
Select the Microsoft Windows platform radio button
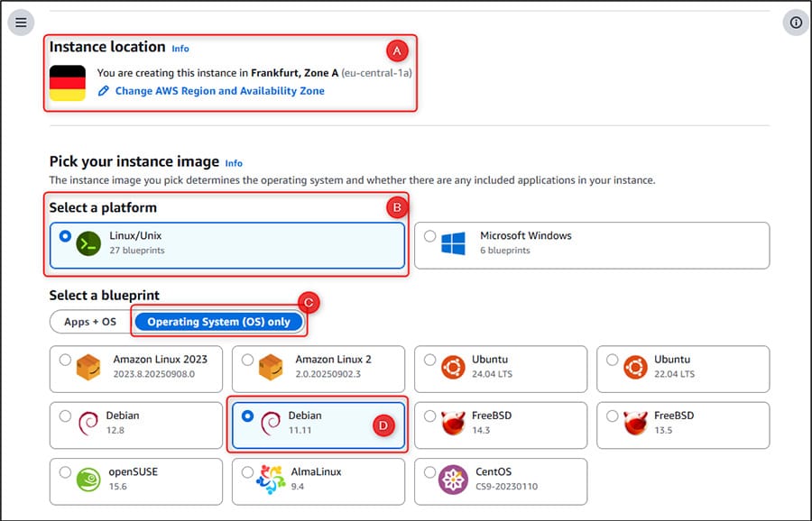point(429,236)
